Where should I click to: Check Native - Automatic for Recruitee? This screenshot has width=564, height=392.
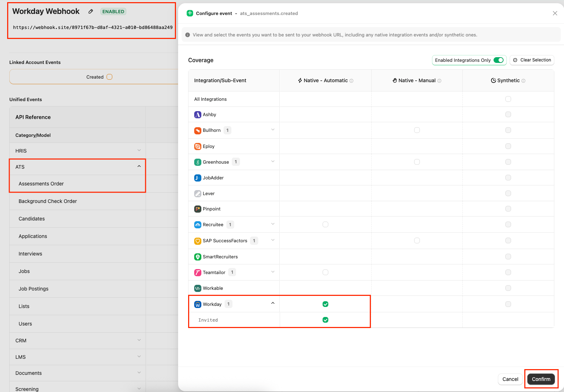(x=325, y=224)
